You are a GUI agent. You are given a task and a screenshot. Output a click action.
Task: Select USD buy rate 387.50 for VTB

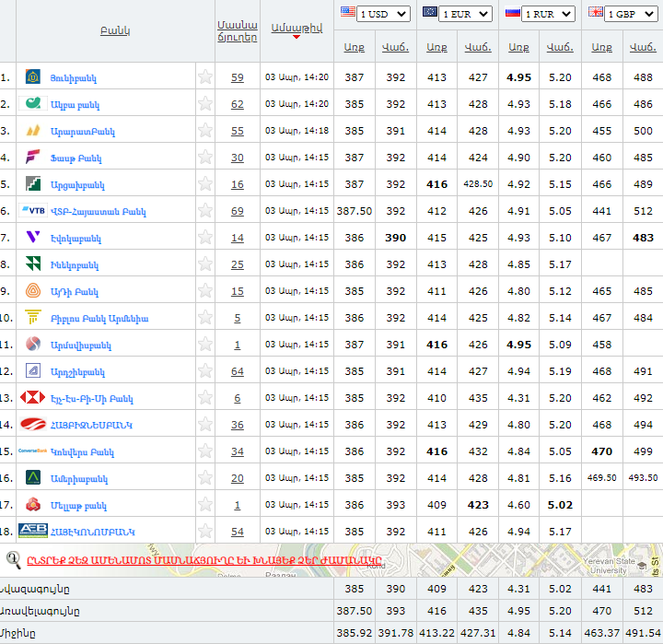355,211
